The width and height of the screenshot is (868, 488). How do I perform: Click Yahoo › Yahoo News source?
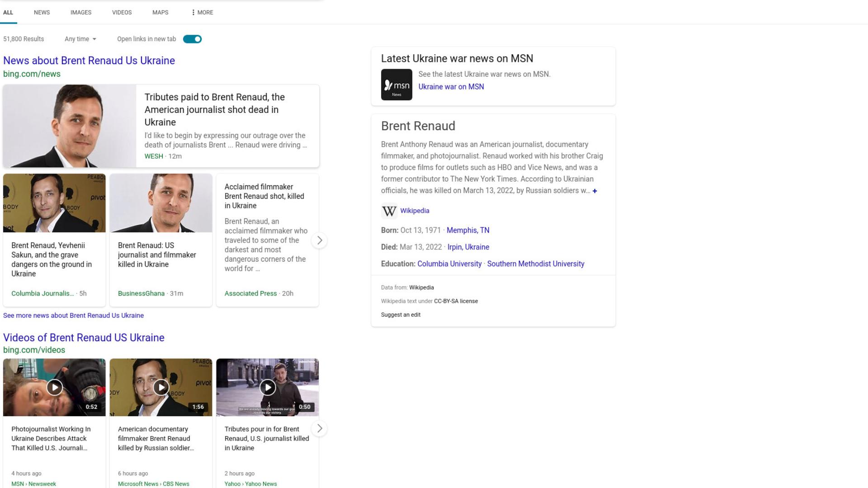(250, 484)
